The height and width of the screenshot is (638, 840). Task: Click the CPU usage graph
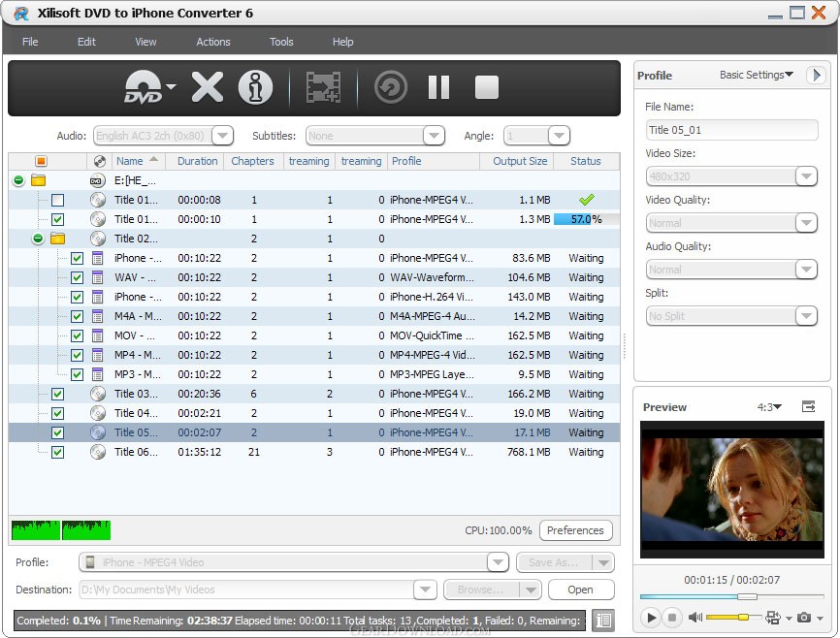tap(60, 529)
